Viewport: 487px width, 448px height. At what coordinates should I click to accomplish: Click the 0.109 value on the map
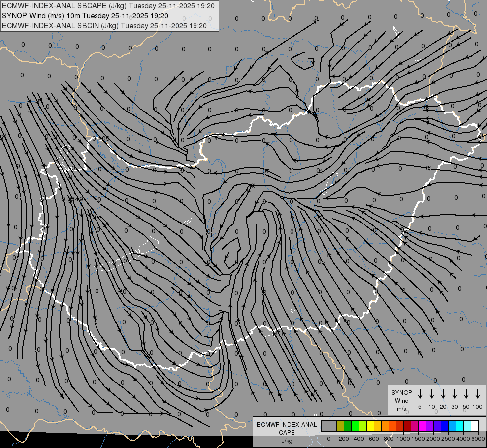101,138
